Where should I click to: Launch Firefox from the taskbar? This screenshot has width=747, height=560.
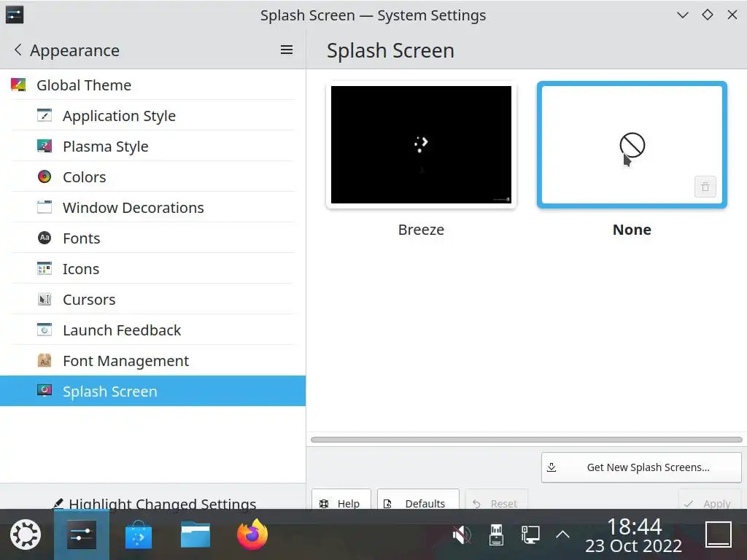[x=252, y=534]
